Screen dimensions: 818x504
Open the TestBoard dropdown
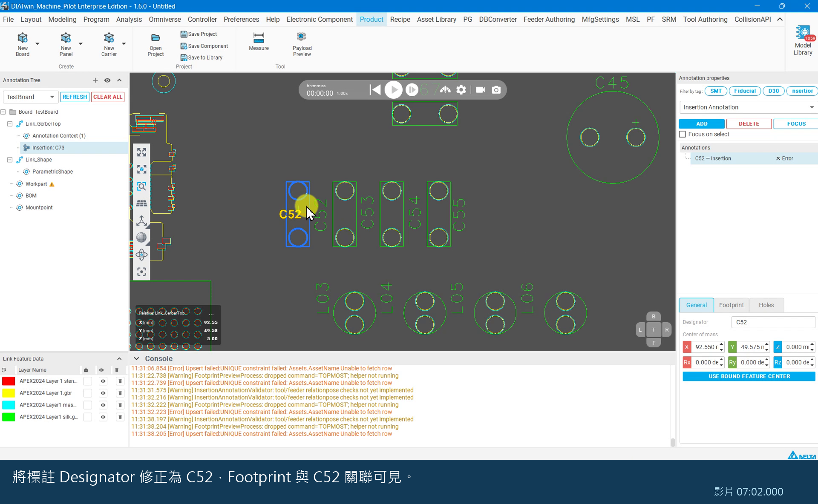click(x=30, y=97)
